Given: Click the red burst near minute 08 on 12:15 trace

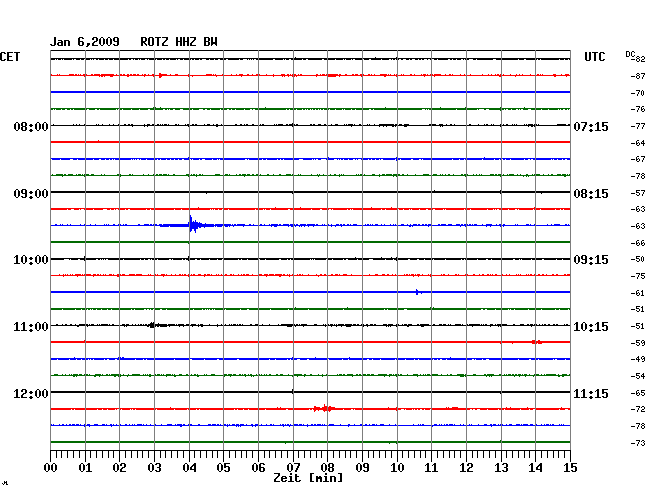Looking at the screenshot, I should point(325,409).
